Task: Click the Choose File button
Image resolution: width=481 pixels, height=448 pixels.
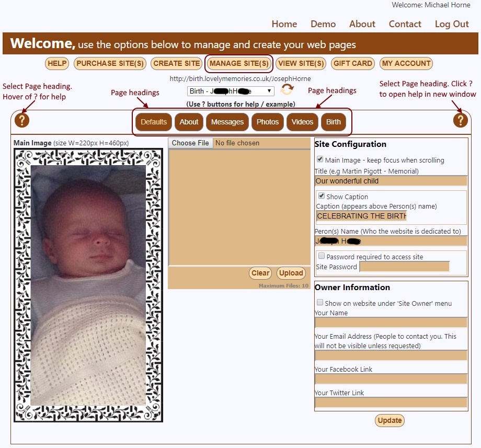Action: pos(190,143)
